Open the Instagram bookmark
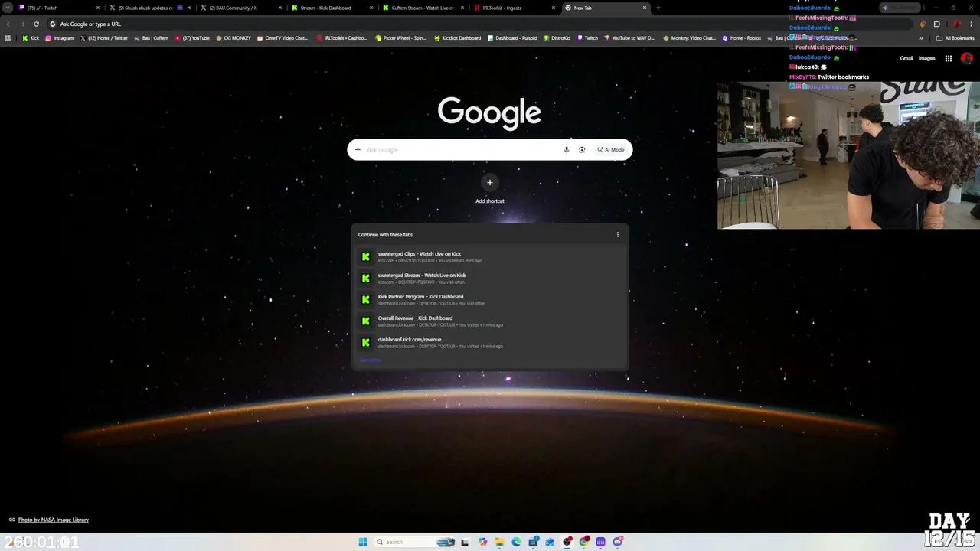 click(x=60, y=38)
